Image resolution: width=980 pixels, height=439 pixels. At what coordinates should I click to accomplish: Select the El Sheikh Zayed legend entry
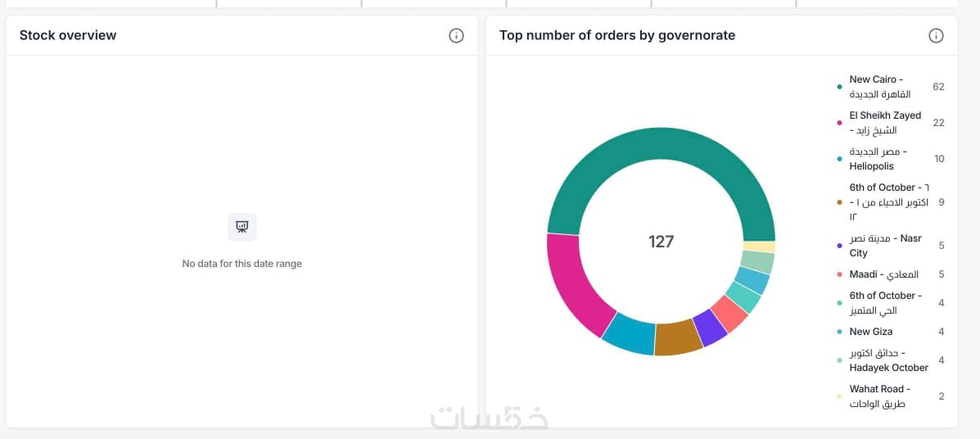tap(884, 123)
